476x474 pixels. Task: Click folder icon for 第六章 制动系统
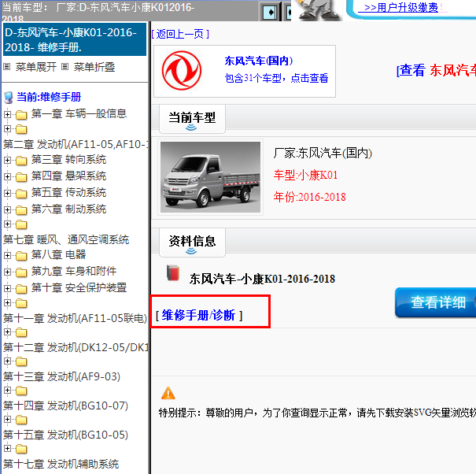pos(21,210)
